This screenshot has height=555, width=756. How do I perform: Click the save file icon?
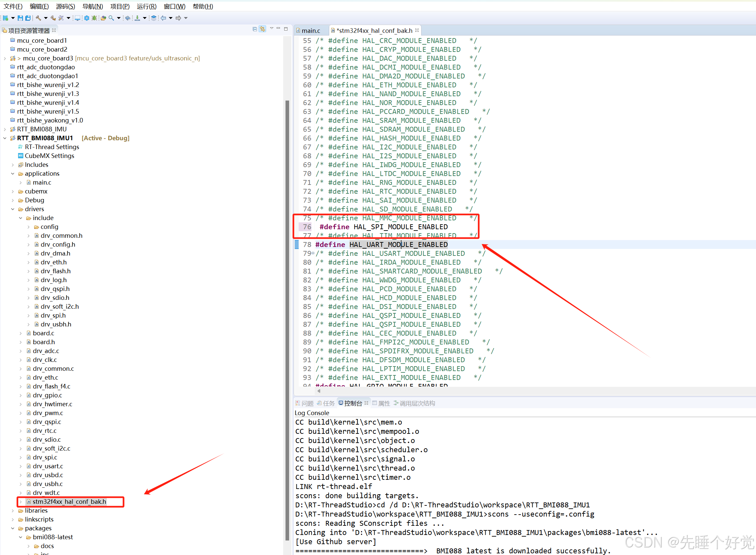point(20,18)
